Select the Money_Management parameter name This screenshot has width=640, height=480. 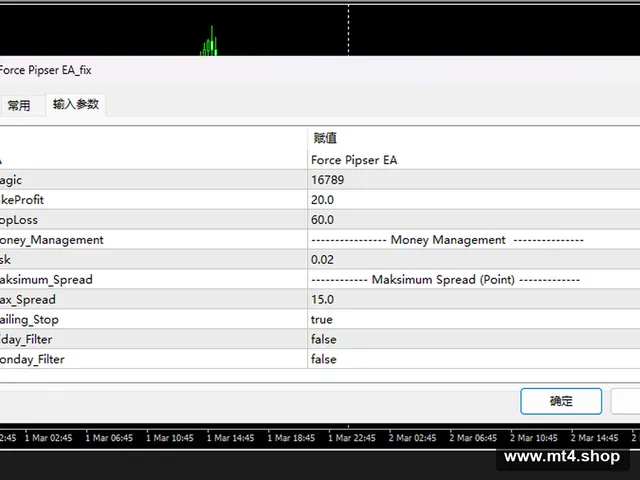51,240
